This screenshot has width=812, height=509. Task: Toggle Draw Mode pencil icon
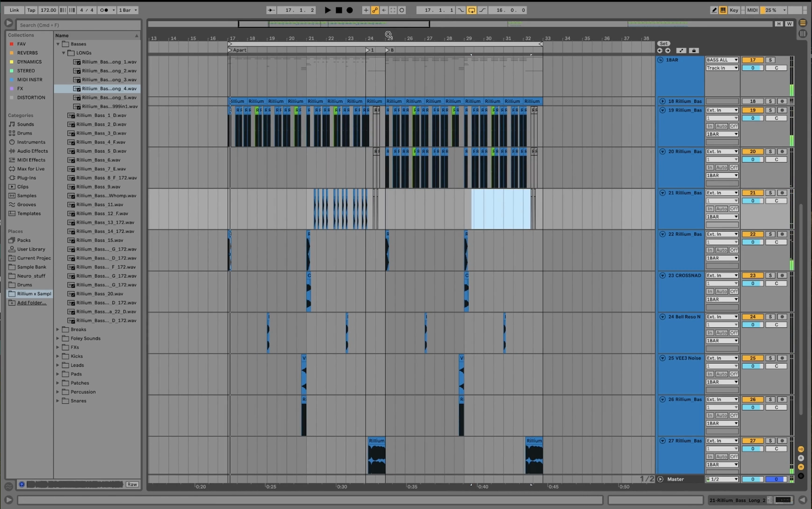pyautogui.click(x=714, y=10)
